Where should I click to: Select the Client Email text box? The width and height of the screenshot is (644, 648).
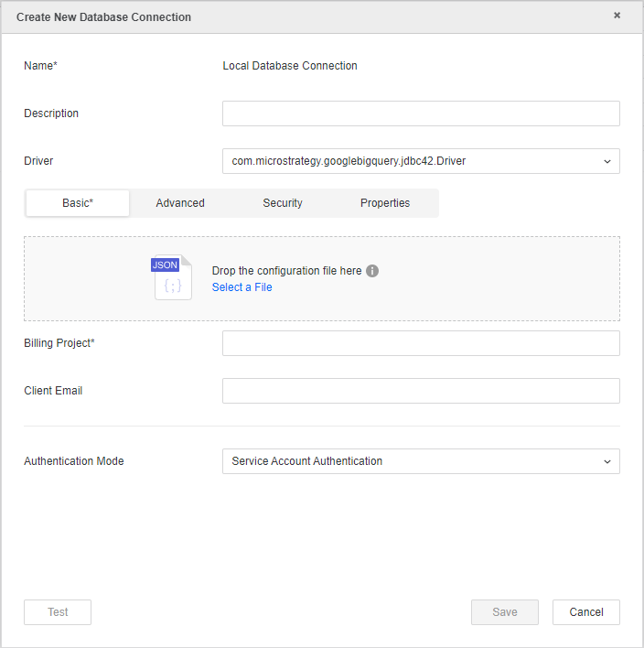(x=420, y=391)
